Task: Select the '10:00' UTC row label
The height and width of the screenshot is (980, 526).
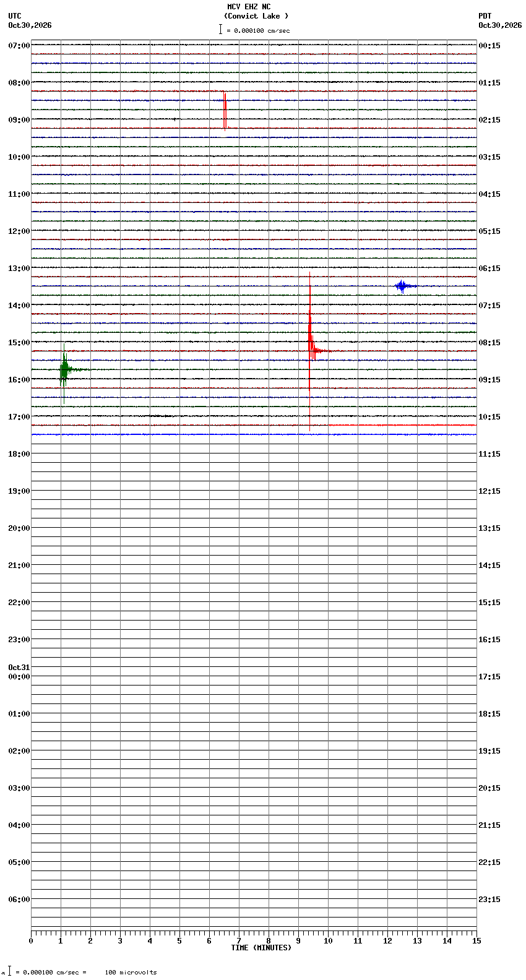Action: (19, 157)
